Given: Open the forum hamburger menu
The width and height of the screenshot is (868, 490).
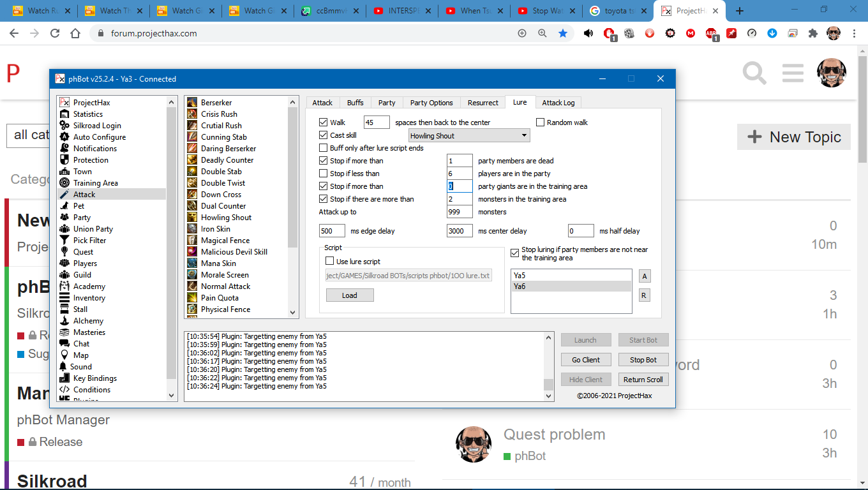Looking at the screenshot, I should [x=793, y=73].
